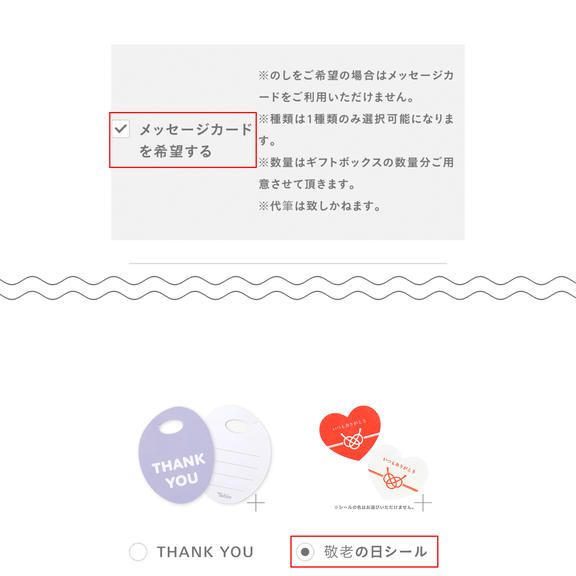Click the knot emblem on the red heart

(352, 440)
